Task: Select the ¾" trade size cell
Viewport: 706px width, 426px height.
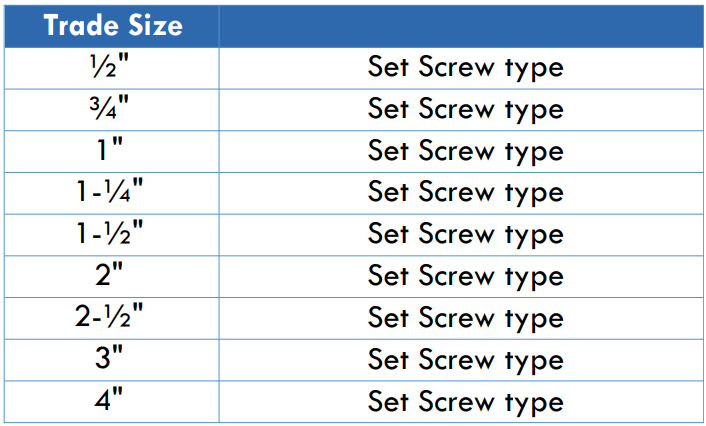Action: [x=112, y=110]
